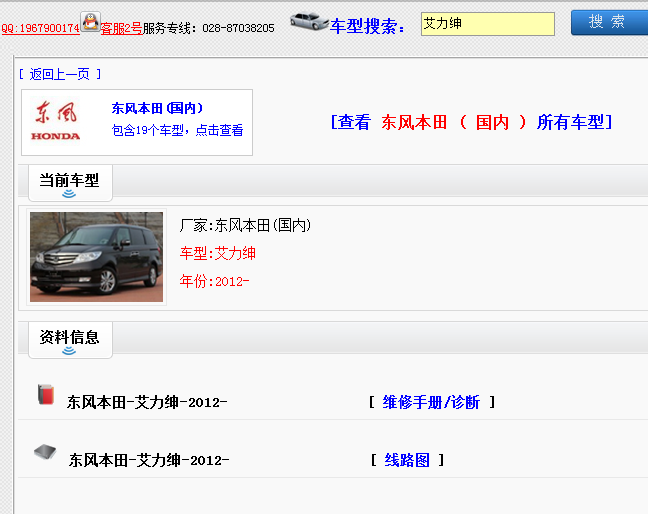Image resolution: width=648 pixels, height=514 pixels.
Task: Click the 艾力绅 search input field
Action: coord(488,24)
